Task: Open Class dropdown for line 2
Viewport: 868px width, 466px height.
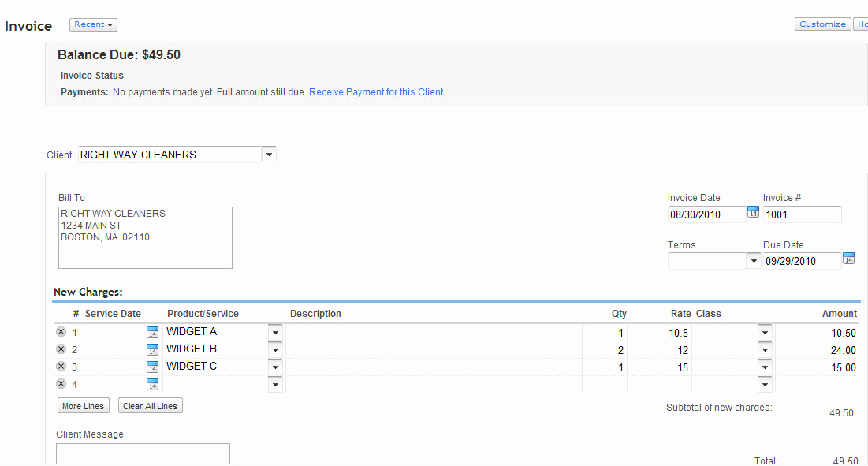Action: click(765, 350)
